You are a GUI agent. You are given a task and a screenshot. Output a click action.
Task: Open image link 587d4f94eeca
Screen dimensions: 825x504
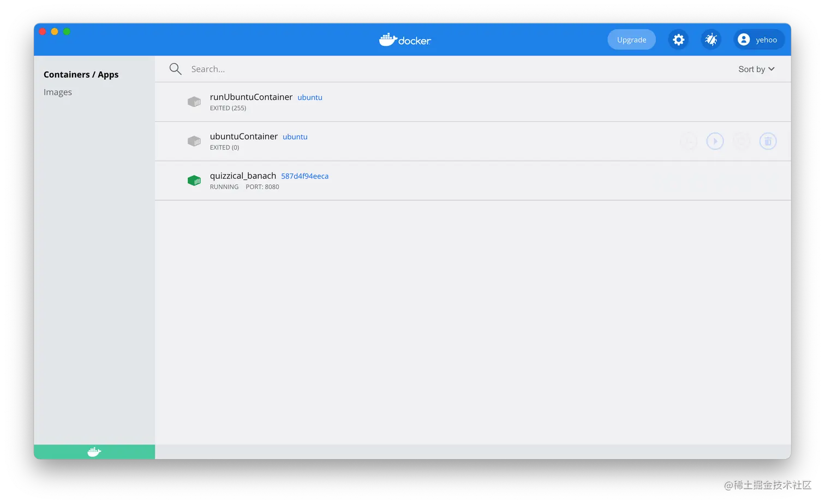point(305,176)
